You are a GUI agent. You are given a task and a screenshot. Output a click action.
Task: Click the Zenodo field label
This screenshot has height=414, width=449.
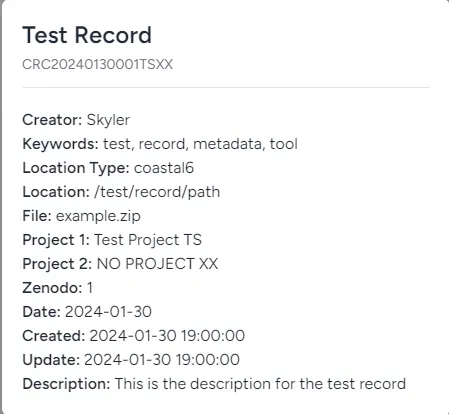pos(52,288)
